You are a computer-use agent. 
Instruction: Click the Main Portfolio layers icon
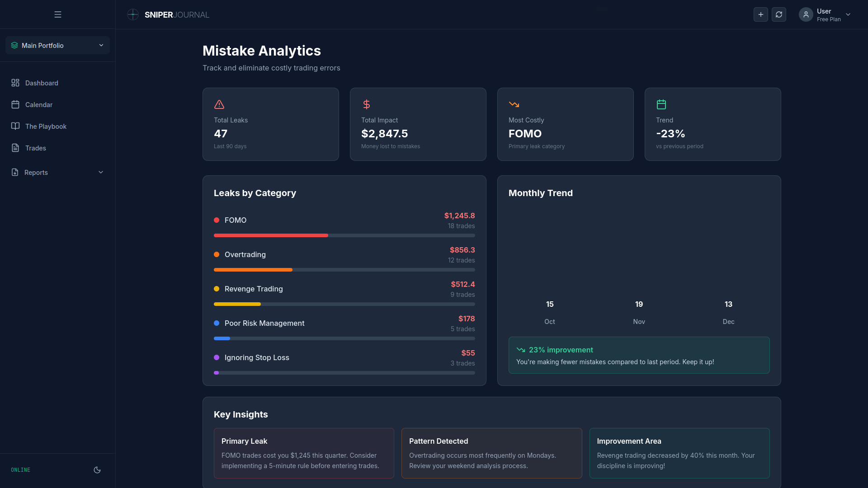(14, 45)
